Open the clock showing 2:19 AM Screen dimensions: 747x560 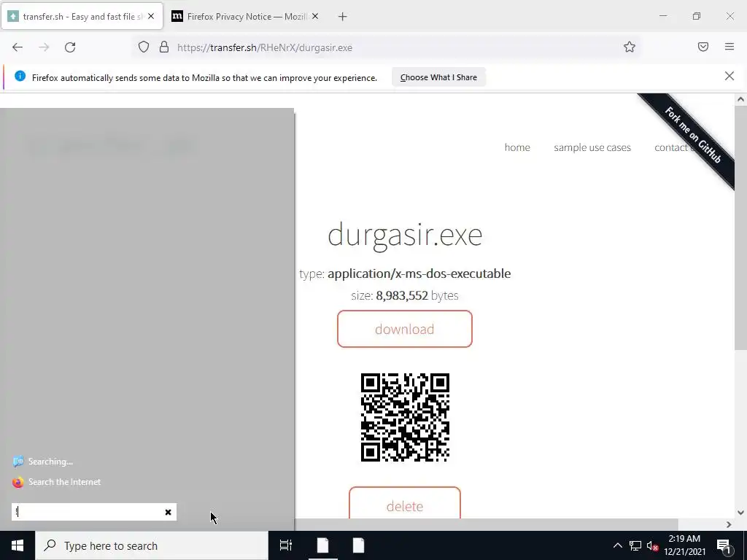tap(684, 545)
